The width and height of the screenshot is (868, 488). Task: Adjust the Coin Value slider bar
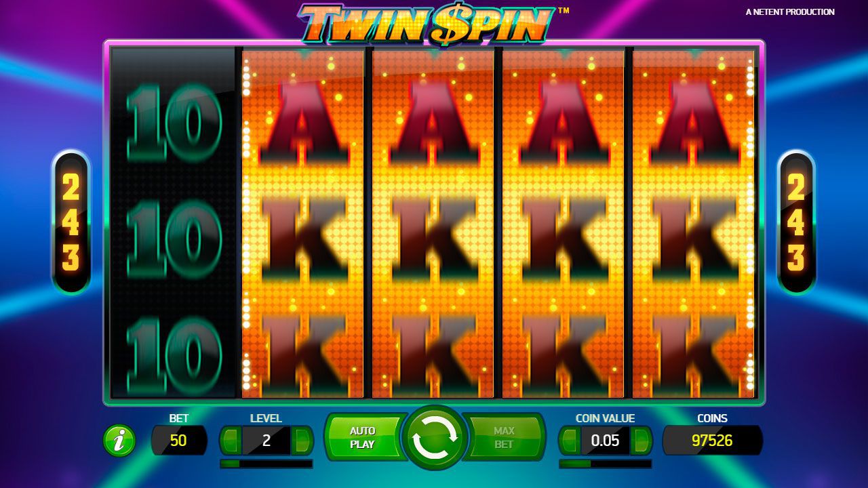click(x=606, y=464)
